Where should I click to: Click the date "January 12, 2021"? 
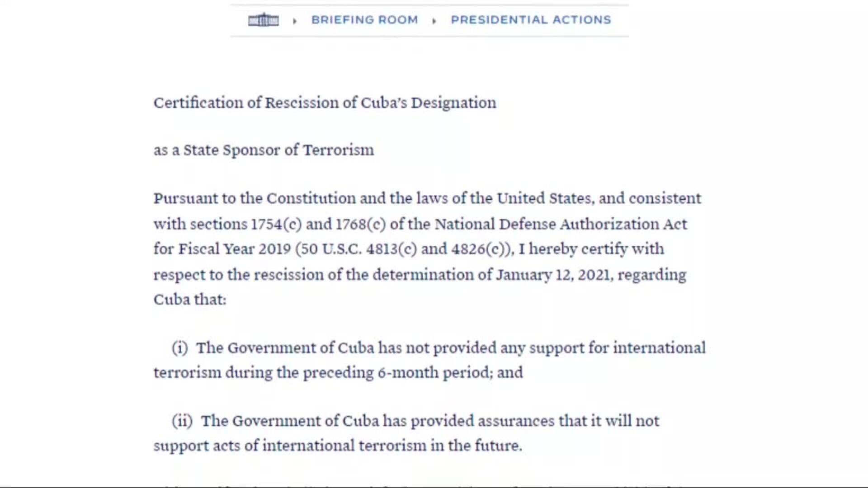(554, 275)
